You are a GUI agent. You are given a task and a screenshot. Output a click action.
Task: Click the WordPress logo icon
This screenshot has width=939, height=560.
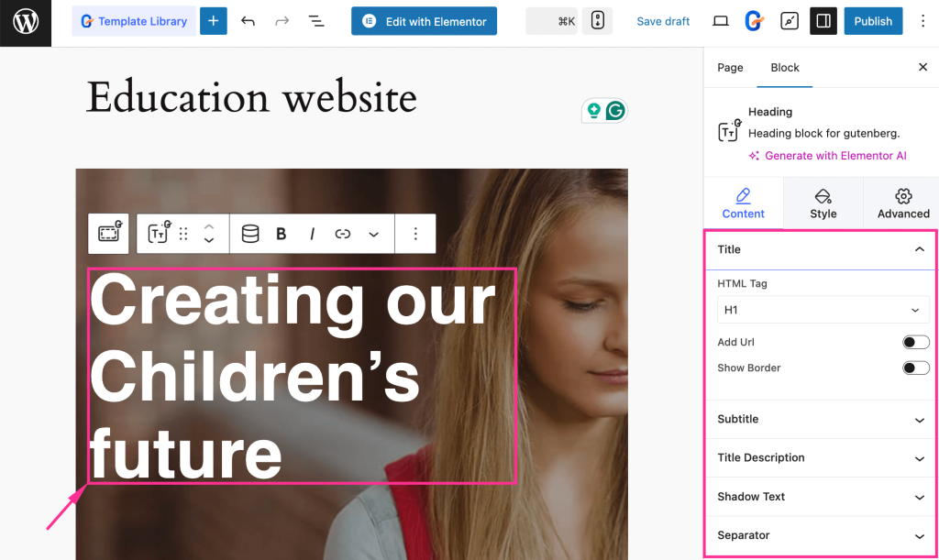25,20
